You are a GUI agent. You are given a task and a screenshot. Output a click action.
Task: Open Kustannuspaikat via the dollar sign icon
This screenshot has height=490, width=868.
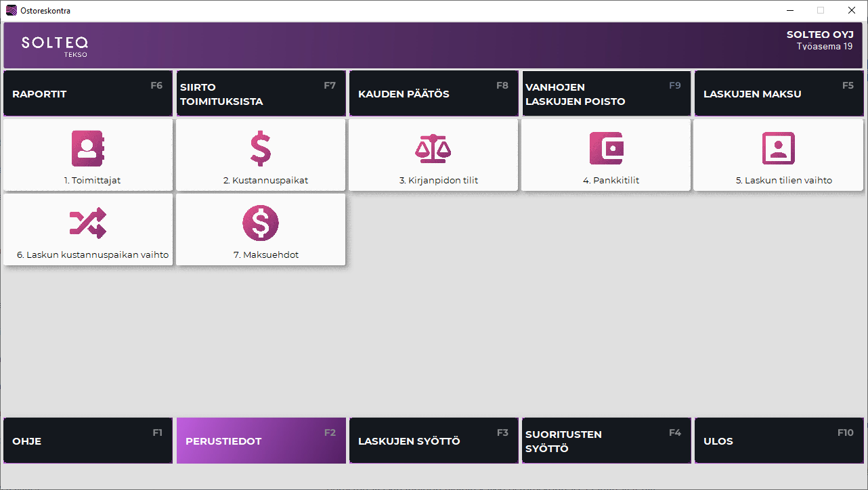click(x=261, y=148)
